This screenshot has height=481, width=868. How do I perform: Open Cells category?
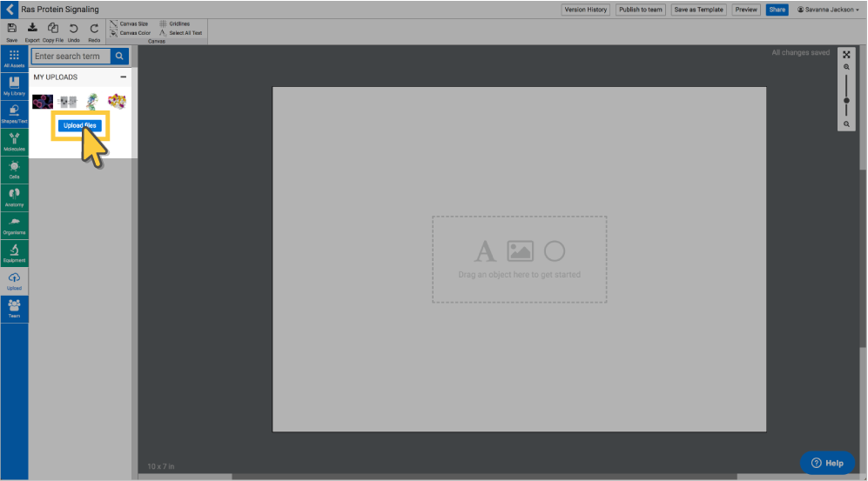coord(15,170)
